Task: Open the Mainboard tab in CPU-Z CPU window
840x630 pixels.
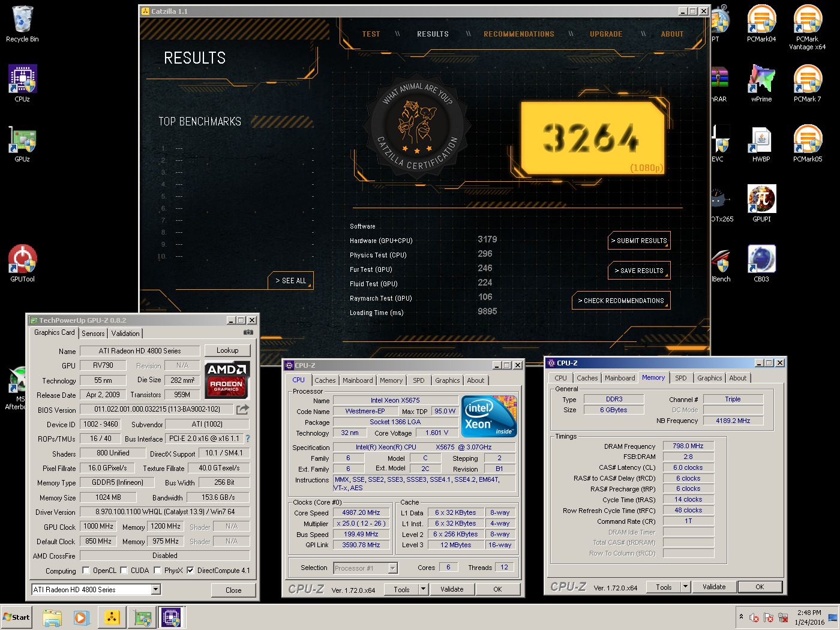Action: click(358, 380)
